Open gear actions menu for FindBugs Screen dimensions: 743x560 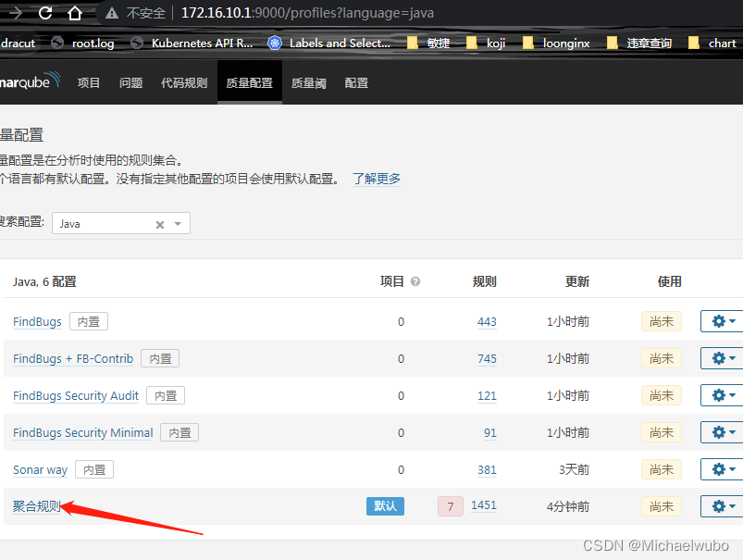point(723,321)
